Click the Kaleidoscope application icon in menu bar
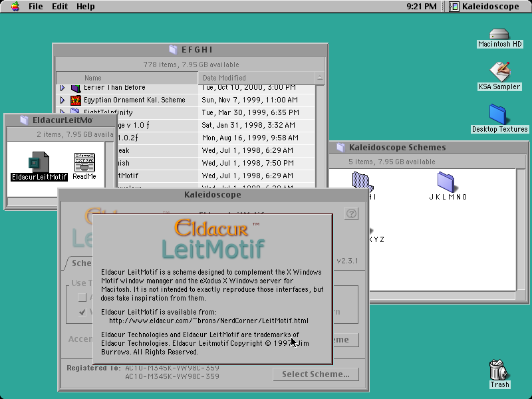This screenshot has height=399, width=532. click(454, 7)
